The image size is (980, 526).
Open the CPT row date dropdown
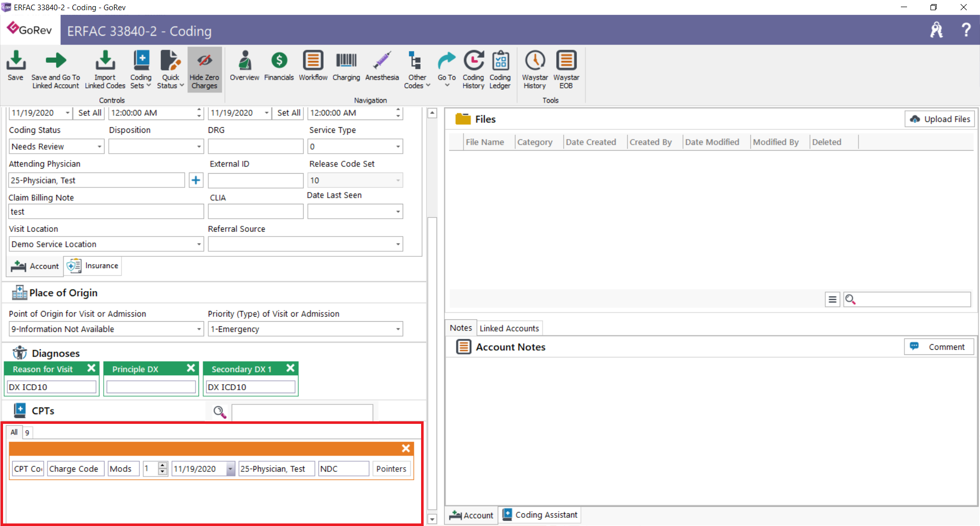pos(231,469)
